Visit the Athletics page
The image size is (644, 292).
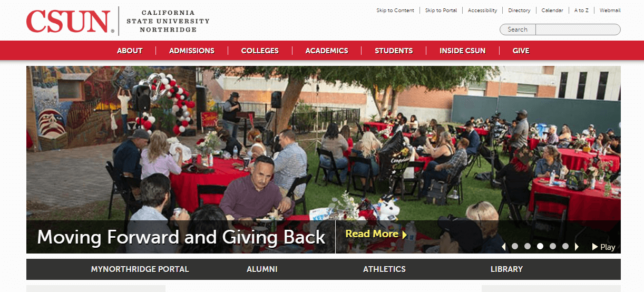point(384,269)
